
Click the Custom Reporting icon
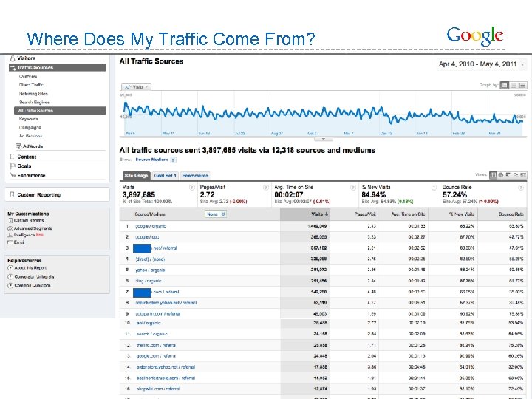[x=13, y=194]
